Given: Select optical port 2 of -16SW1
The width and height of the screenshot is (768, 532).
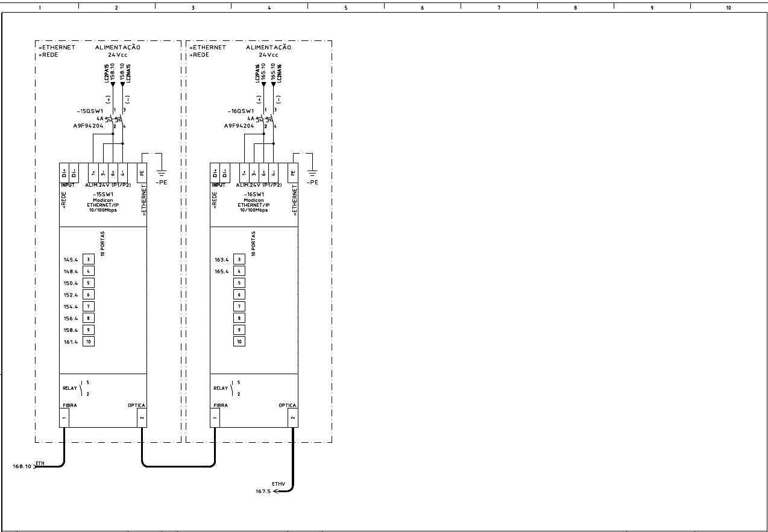Looking at the screenshot, I should point(292,418).
